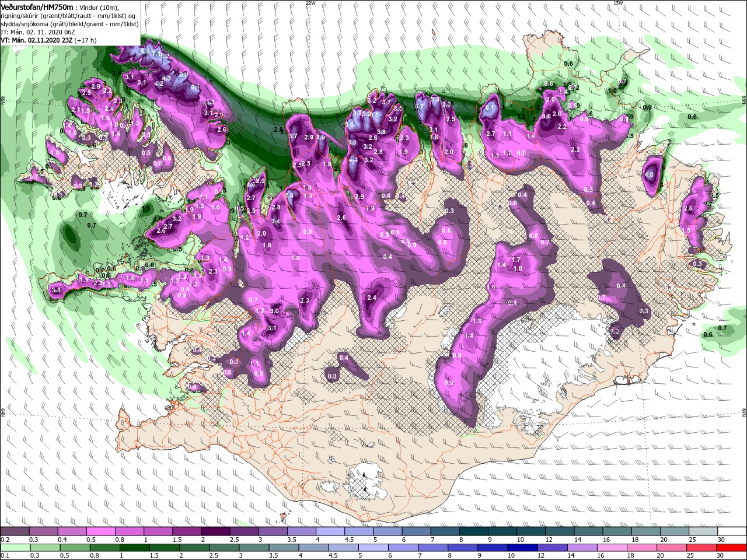Select the 'VT: Mán. 02.11.2020 23Z (+17 h)' line
747x560 pixels.
[x=49, y=40]
